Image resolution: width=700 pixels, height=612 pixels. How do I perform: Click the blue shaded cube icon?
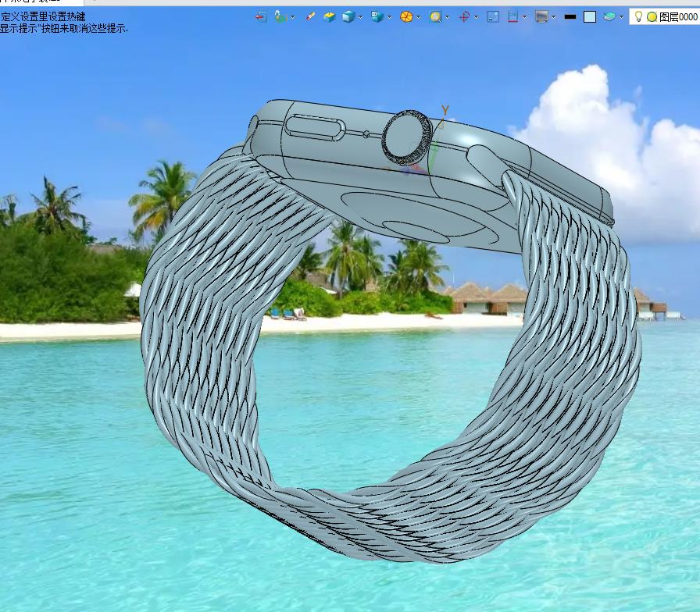tap(348, 17)
